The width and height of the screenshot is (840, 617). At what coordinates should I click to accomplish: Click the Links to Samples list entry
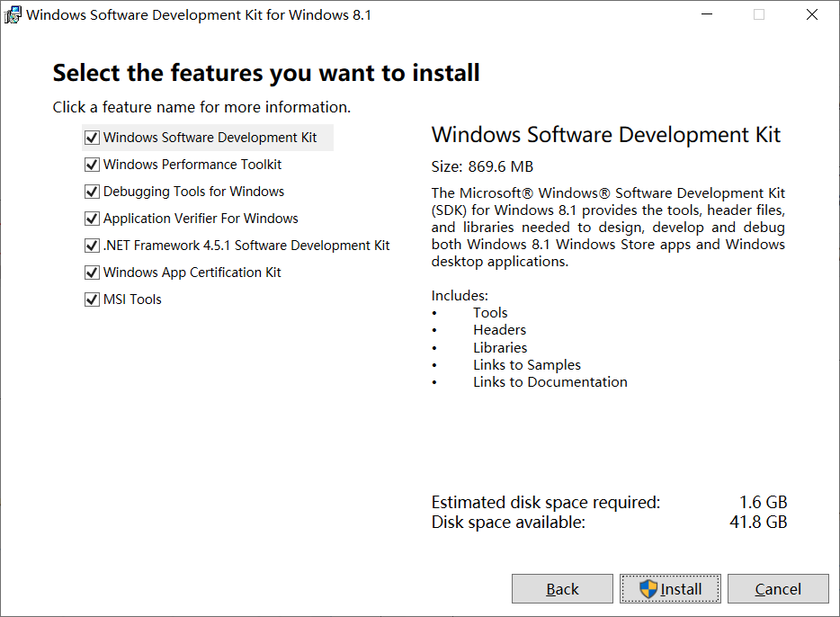tap(527, 365)
